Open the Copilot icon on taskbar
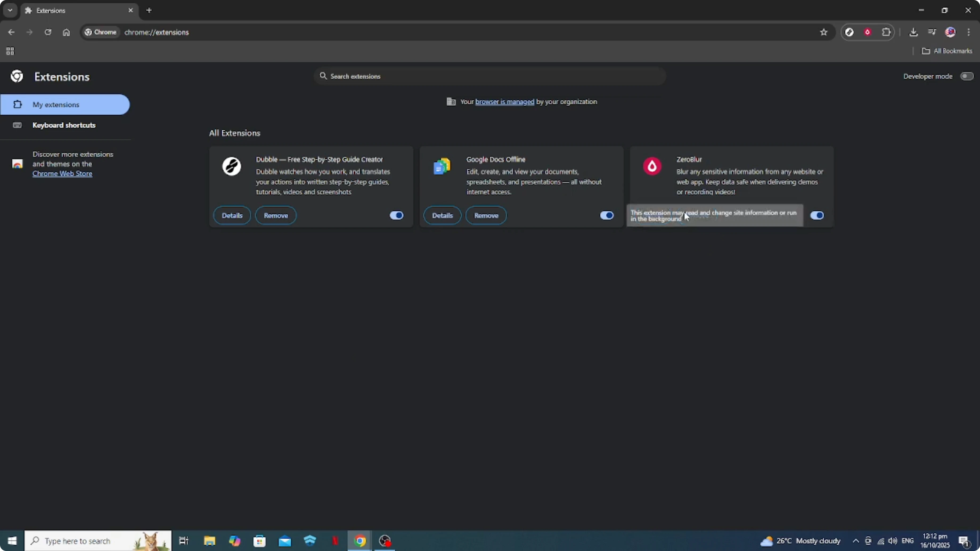980x551 pixels. pyautogui.click(x=234, y=541)
